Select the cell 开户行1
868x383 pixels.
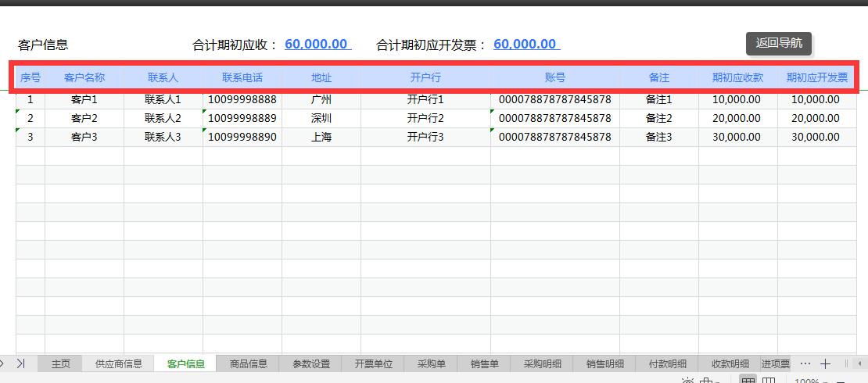click(425, 100)
